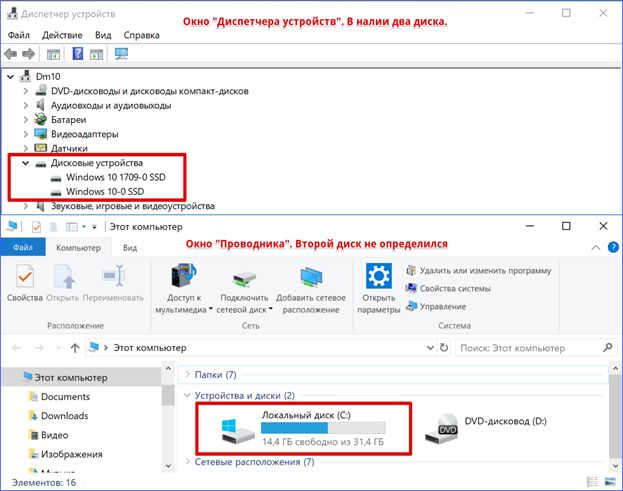Click the navigation pane scrollbar down arrow
Screen dimensions: 623x491
click(x=168, y=466)
